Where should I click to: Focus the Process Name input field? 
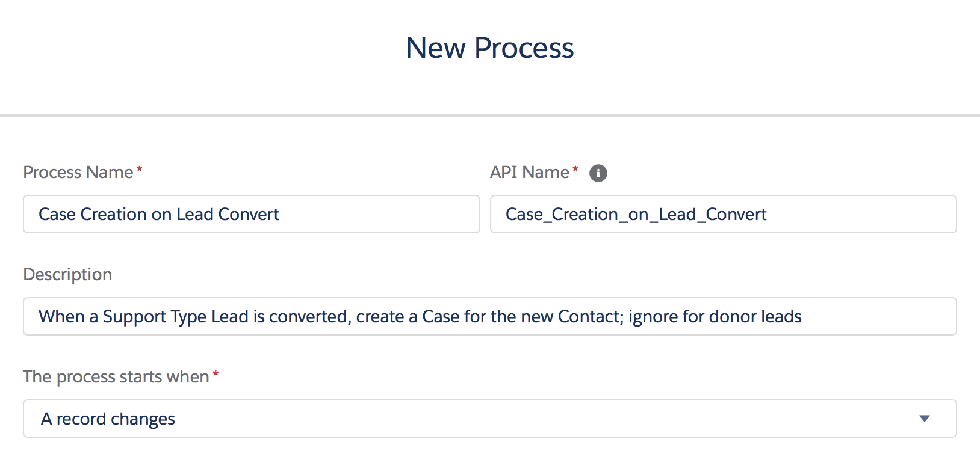(251, 214)
